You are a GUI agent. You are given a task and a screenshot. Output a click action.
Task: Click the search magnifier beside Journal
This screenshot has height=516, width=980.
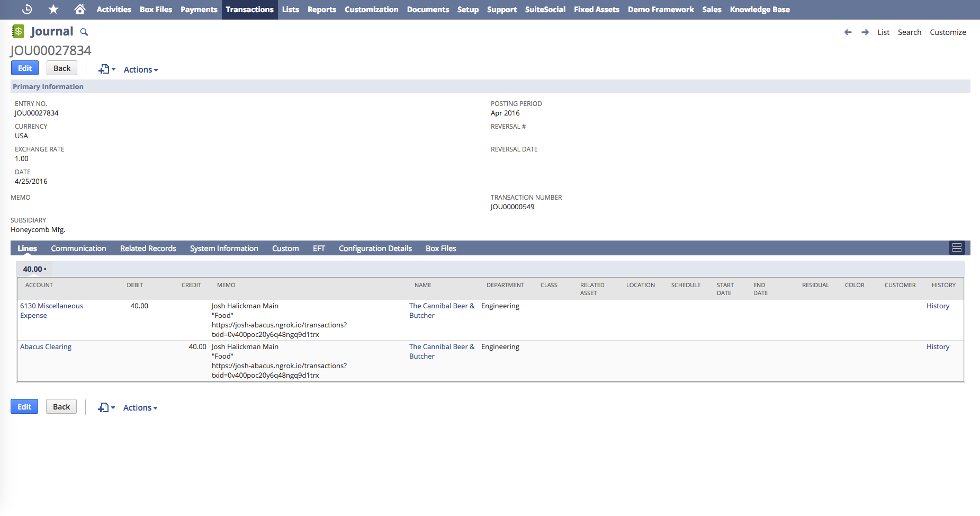click(84, 32)
